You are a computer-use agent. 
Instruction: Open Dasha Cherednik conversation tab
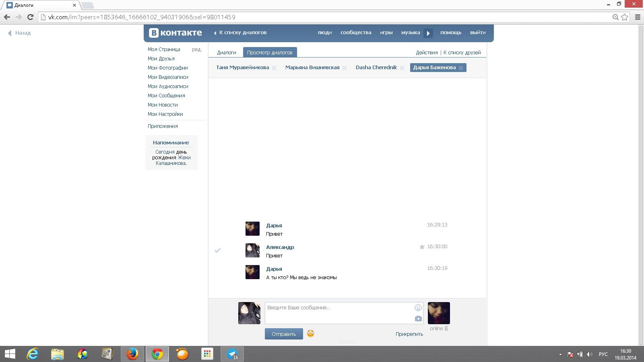pyautogui.click(x=376, y=68)
